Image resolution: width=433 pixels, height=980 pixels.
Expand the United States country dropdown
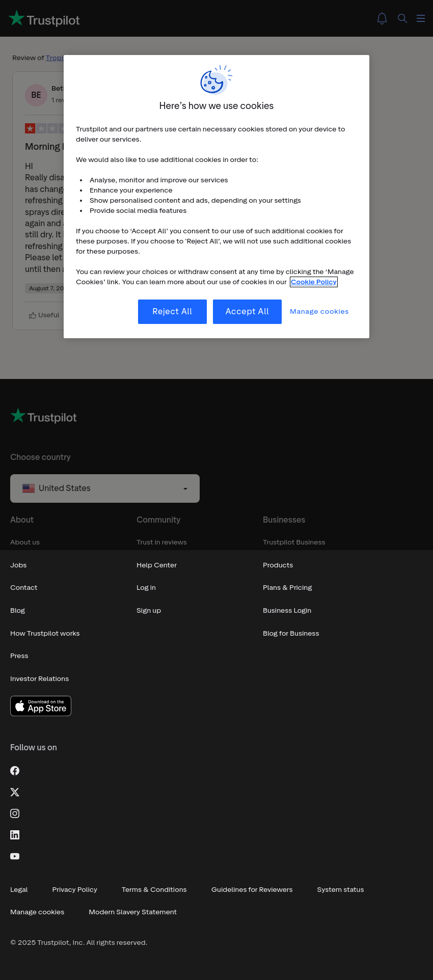[x=105, y=488]
